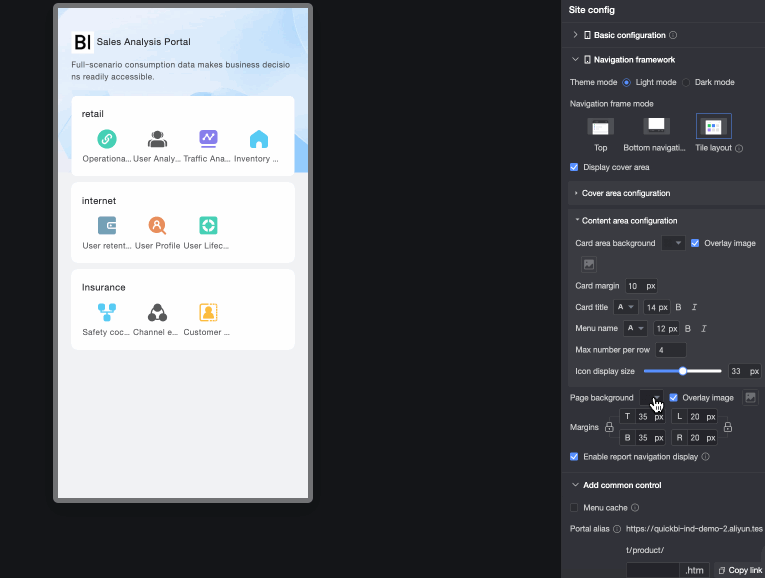The height and width of the screenshot is (578, 765).
Task: Click the Copy link button
Action: tap(740, 570)
